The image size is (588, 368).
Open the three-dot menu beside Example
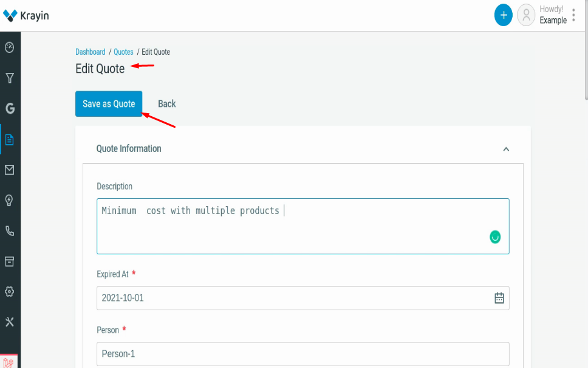tap(573, 15)
